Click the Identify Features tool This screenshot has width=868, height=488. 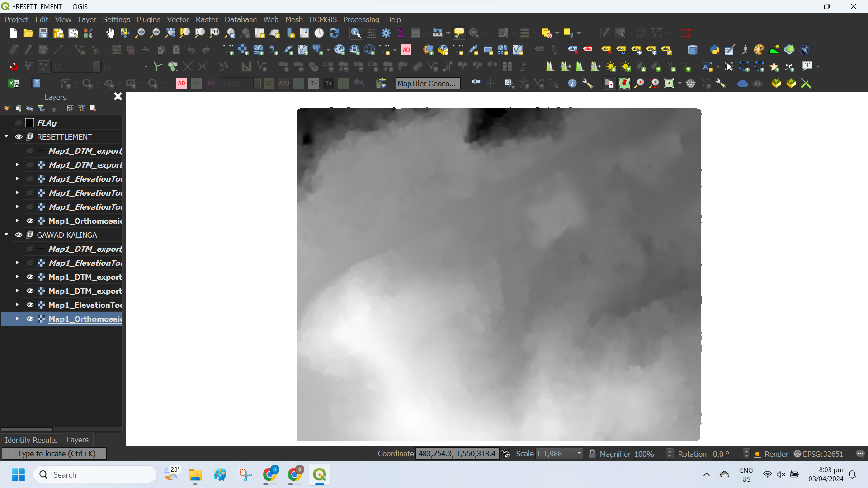(356, 33)
